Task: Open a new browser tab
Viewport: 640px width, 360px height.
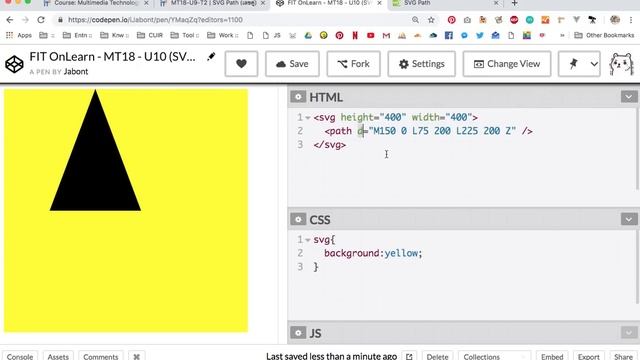Action: coord(514,3)
